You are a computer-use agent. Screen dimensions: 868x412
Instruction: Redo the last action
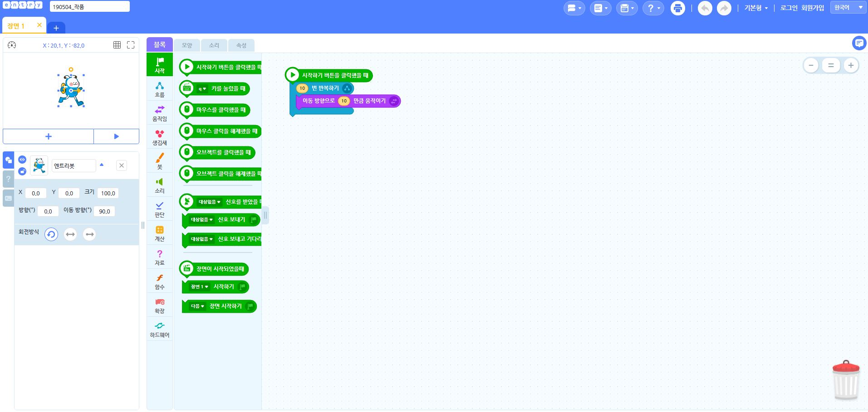[724, 8]
